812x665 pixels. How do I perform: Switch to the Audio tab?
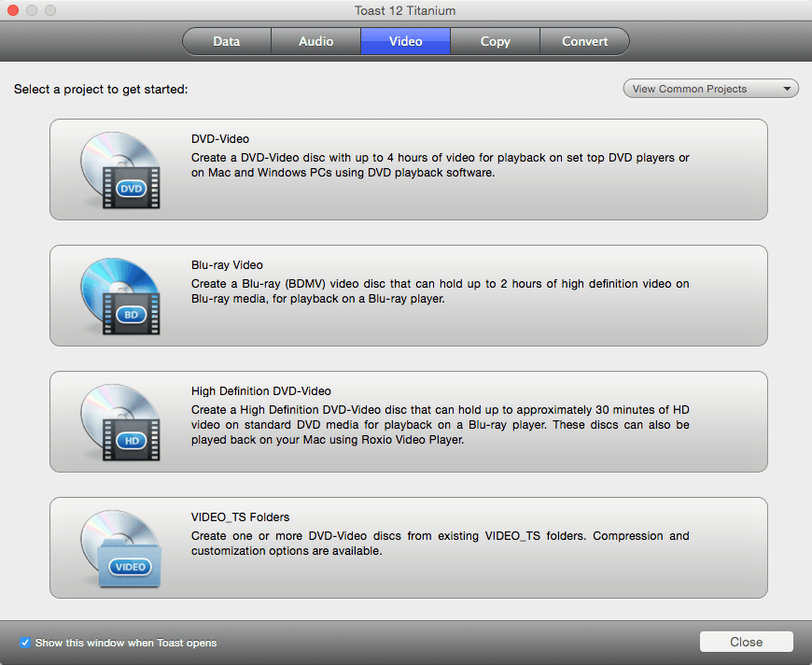click(x=315, y=41)
